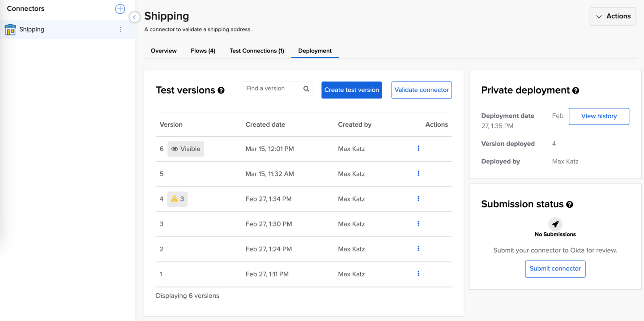Open the actions kebab for version 3
This screenshot has width=644, height=321.
(x=418, y=223)
